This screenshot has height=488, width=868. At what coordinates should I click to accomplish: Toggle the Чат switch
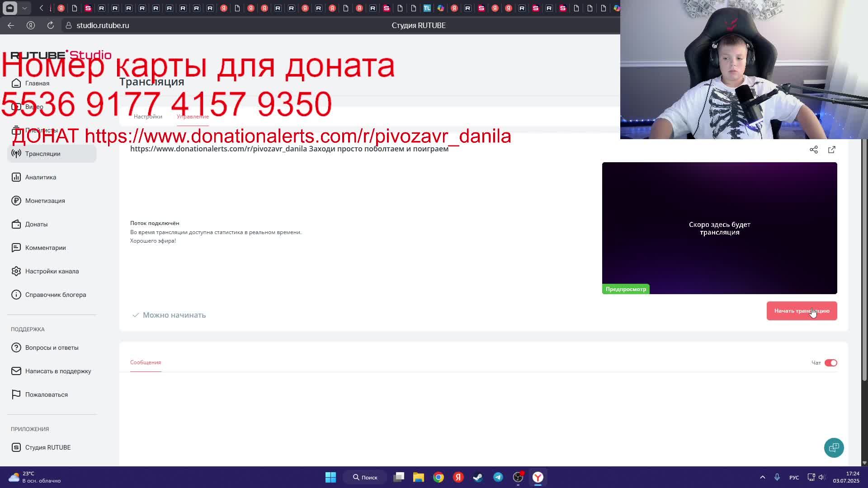pos(831,363)
